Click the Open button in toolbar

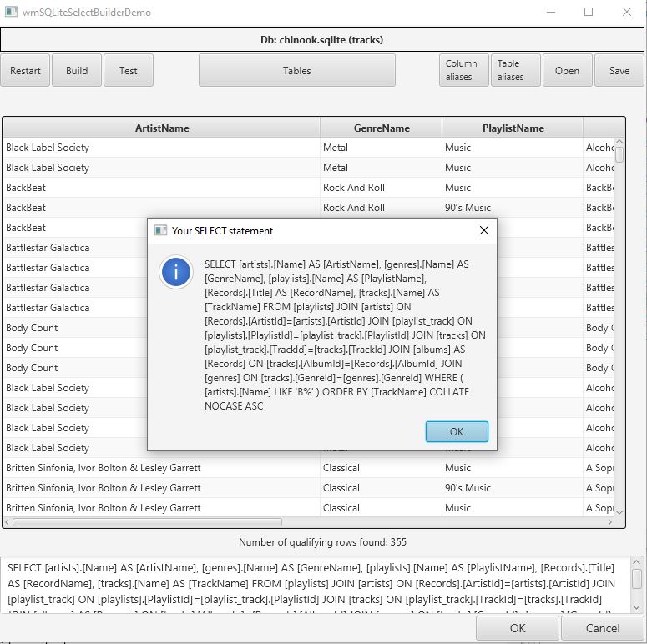point(568,71)
